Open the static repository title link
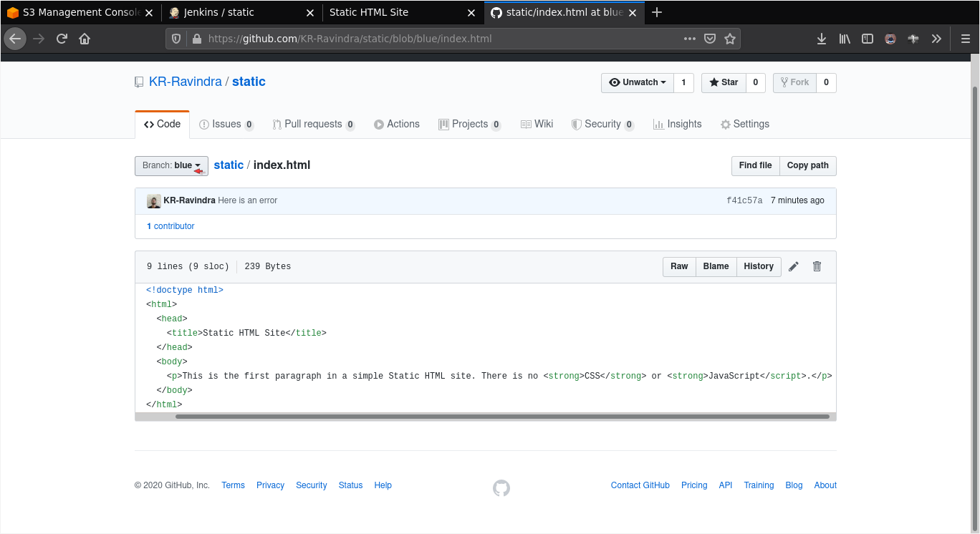 (x=249, y=82)
